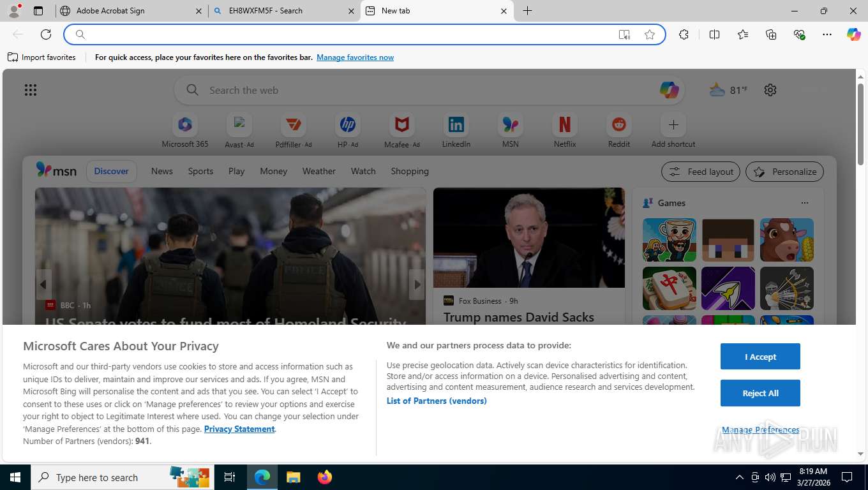Open the Avast ad shortcut
The height and width of the screenshot is (490, 868).
point(239,131)
